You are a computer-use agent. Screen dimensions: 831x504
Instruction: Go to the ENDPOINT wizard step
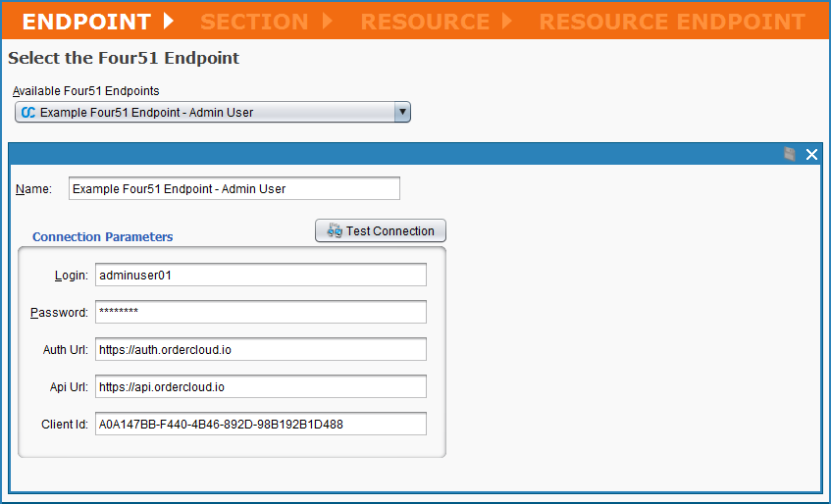[x=86, y=21]
